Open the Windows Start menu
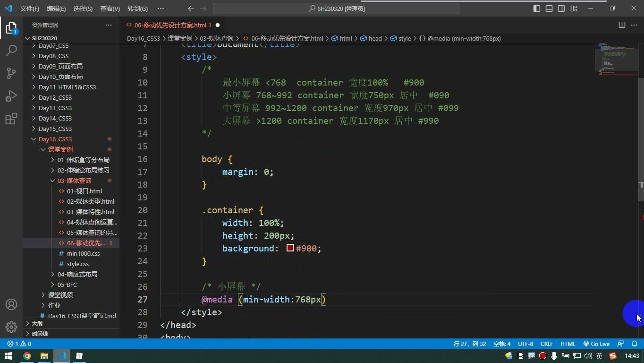644x363 pixels. click(8, 356)
